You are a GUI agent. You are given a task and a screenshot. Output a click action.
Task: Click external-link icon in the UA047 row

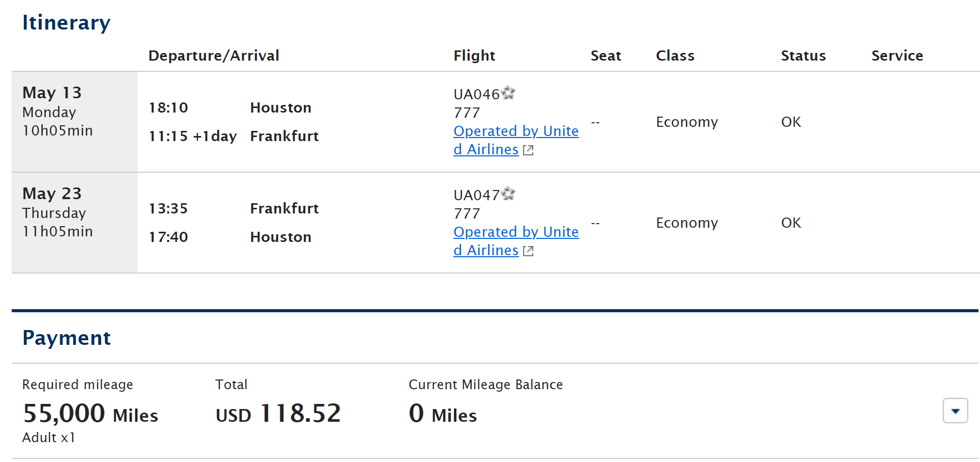point(528,251)
